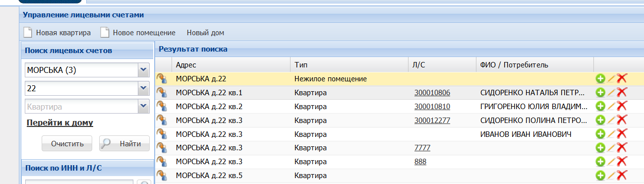This screenshot has height=184, width=644.
Task: Open the house number dropdown showing 22
Action: point(143,88)
